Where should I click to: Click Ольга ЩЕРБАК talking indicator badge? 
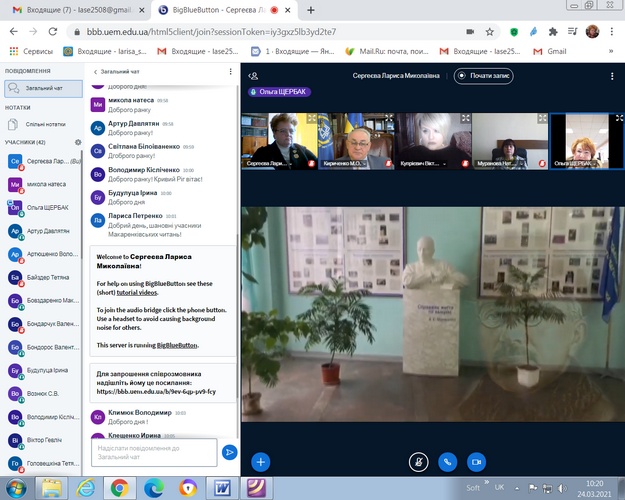tap(279, 92)
